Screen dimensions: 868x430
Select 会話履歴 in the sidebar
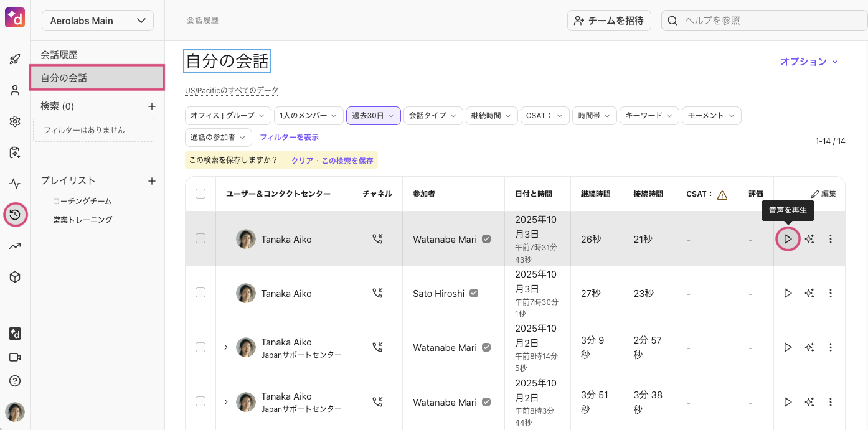pos(59,55)
